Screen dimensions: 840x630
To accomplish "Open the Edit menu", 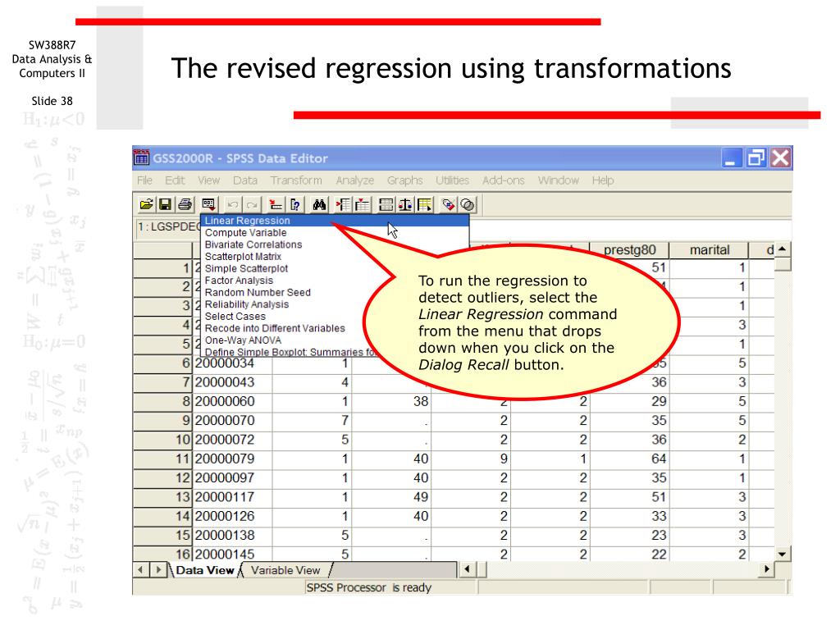I will click(175, 180).
